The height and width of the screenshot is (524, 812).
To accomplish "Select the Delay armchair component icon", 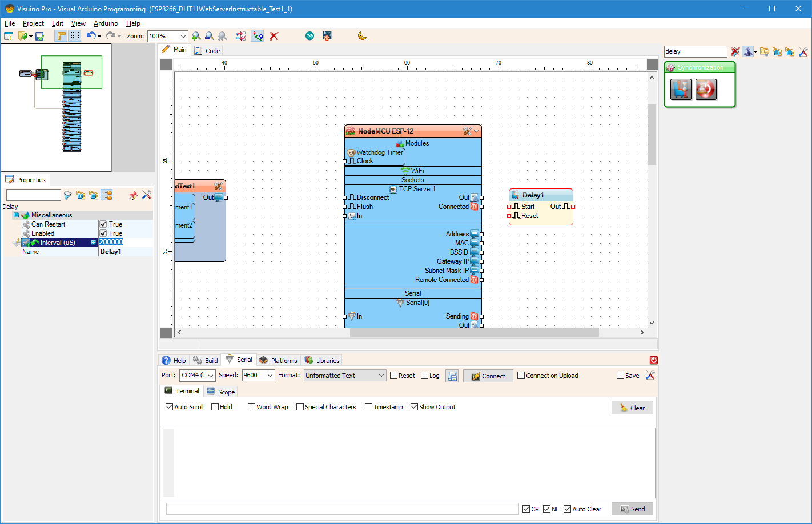I will 681,90.
